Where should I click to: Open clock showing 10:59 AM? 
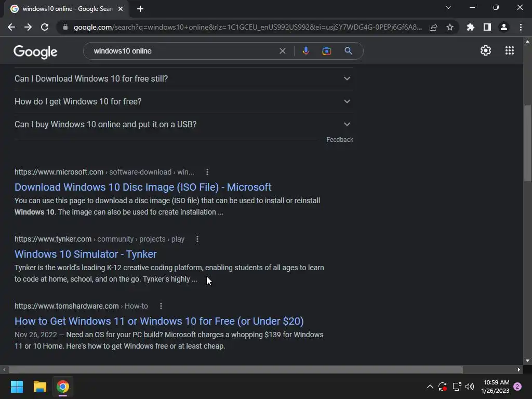pyautogui.click(x=495, y=387)
